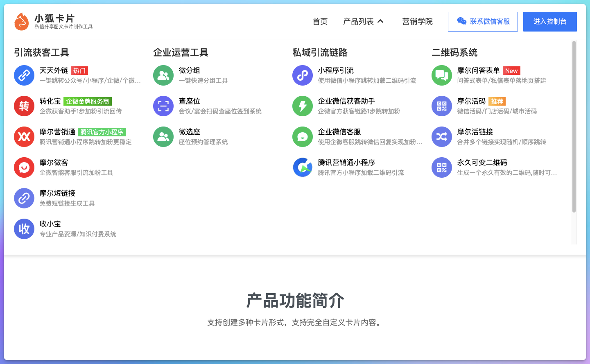Screen dimensions: 590x364
Task: Click the 进入控制台 button
Action: point(550,21)
